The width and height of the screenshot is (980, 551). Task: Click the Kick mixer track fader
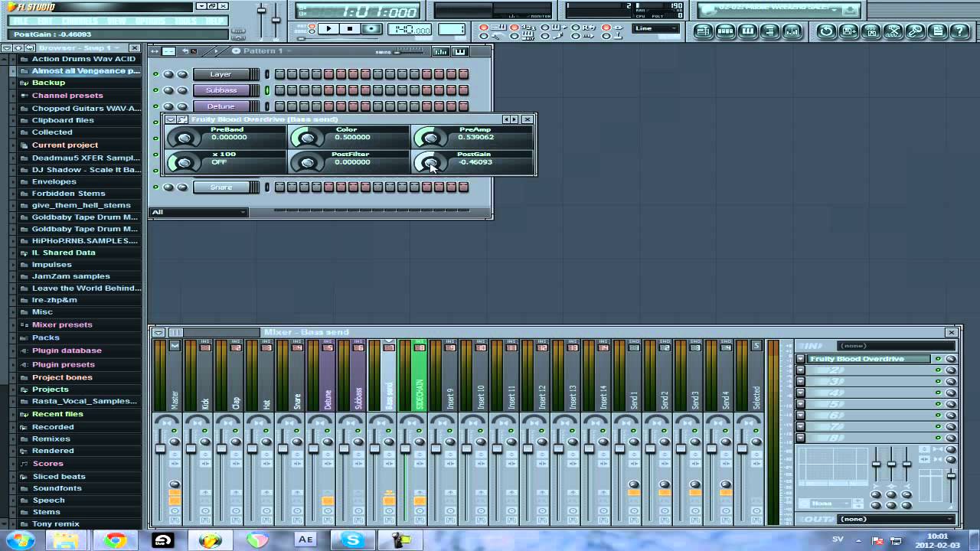(x=191, y=448)
